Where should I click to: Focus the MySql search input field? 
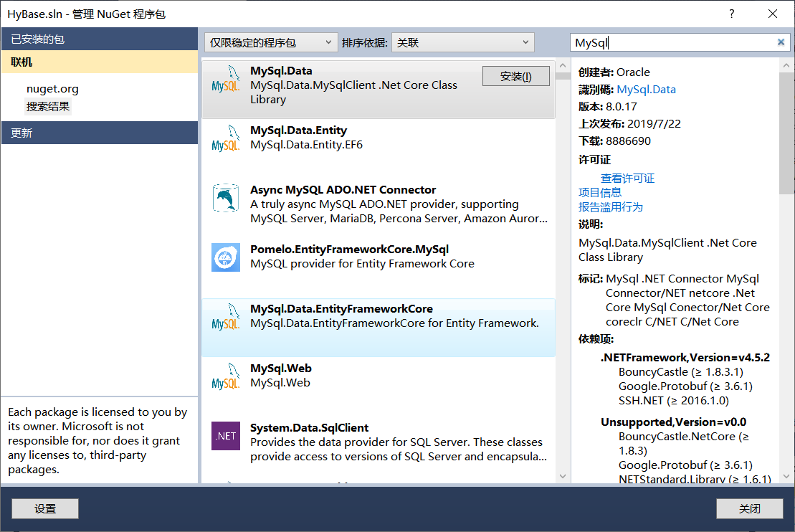click(x=675, y=42)
